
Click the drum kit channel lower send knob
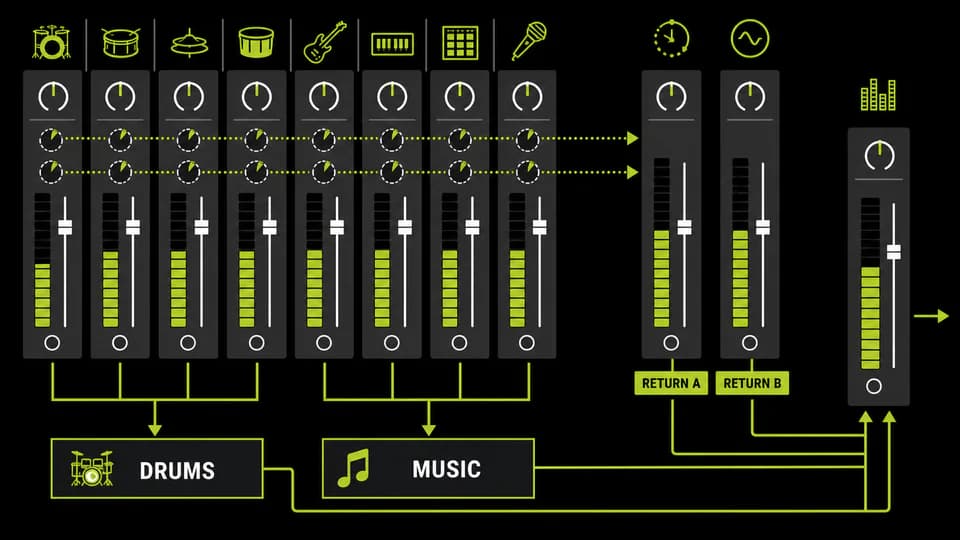click(x=51, y=172)
